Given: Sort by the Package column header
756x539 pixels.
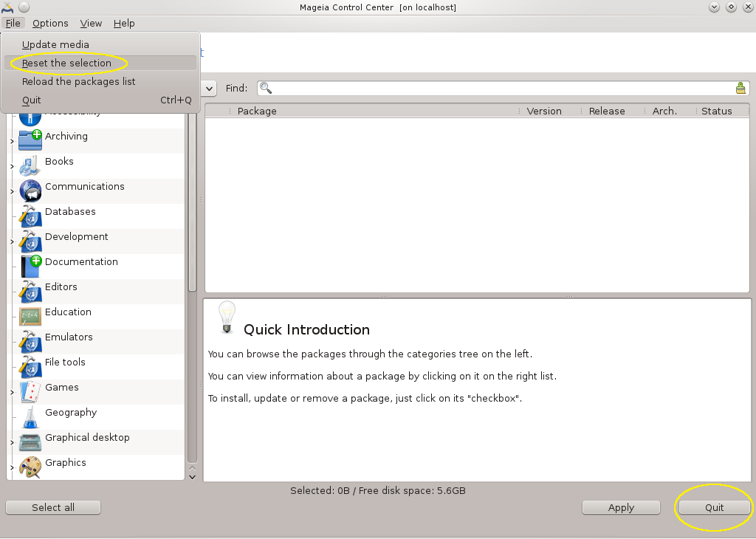Looking at the screenshot, I should [x=374, y=111].
